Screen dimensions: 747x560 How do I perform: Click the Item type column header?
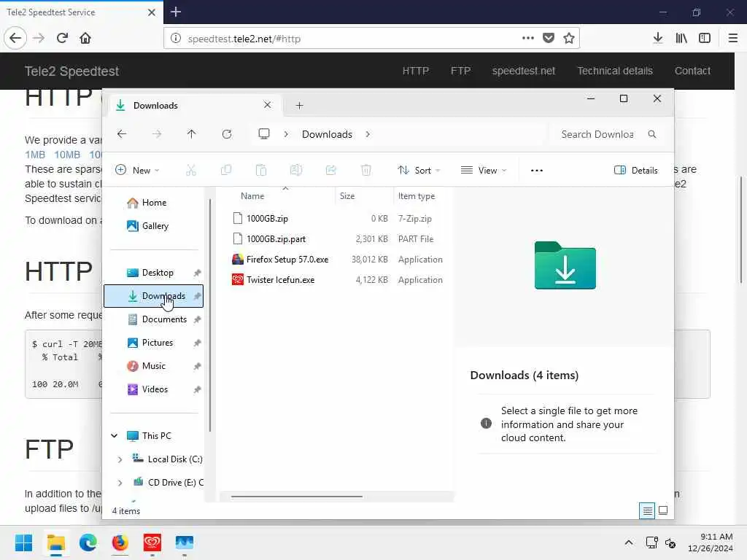[x=417, y=195]
